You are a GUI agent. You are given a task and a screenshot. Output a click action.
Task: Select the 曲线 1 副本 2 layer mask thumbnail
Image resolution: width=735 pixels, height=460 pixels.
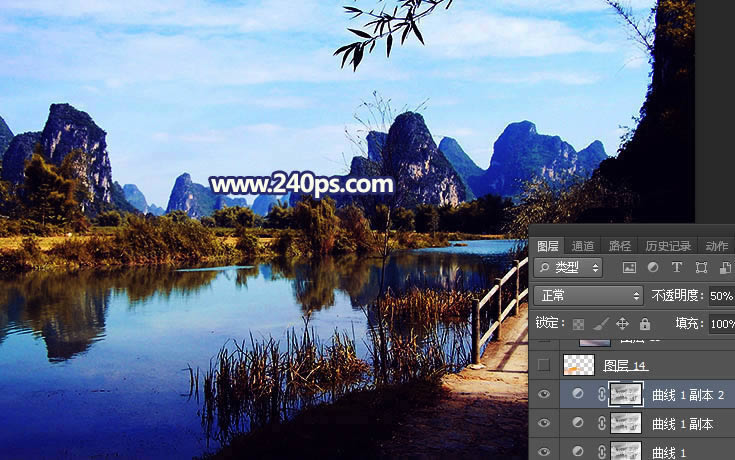(x=625, y=395)
